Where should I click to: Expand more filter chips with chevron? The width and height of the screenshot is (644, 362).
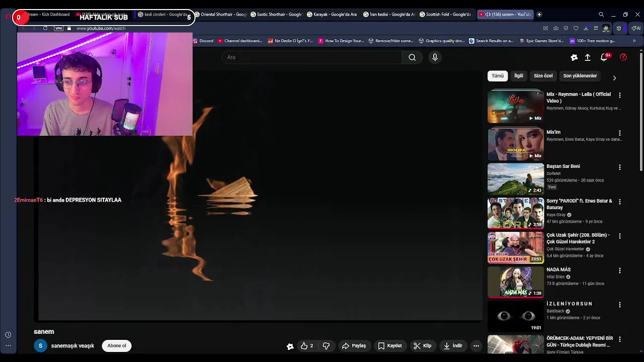pos(614,78)
